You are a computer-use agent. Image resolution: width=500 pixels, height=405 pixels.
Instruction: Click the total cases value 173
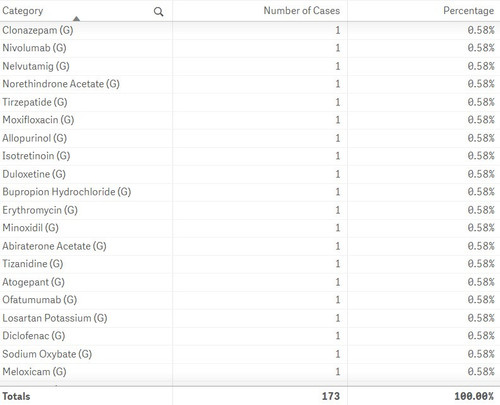[331, 396]
